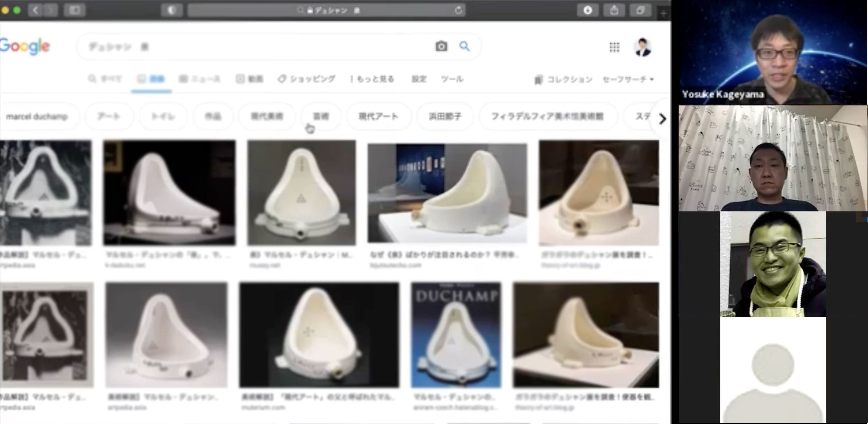Add a new tab with the plus button
This screenshot has height=424, width=868.
pos(663,13)
